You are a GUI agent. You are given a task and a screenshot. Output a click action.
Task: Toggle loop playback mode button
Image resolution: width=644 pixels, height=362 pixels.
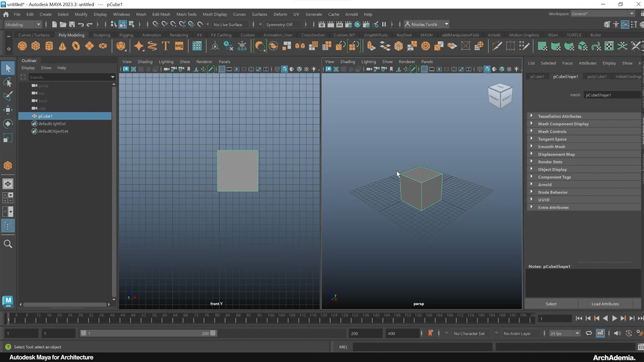coord(589,333)
